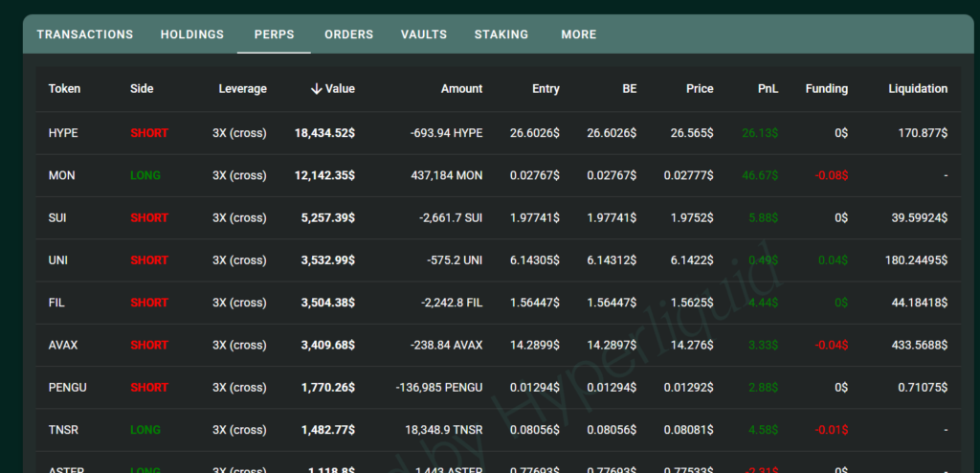Sort by the Leverage column header
This screenshot has width=980, height=473.
(242, 89)
